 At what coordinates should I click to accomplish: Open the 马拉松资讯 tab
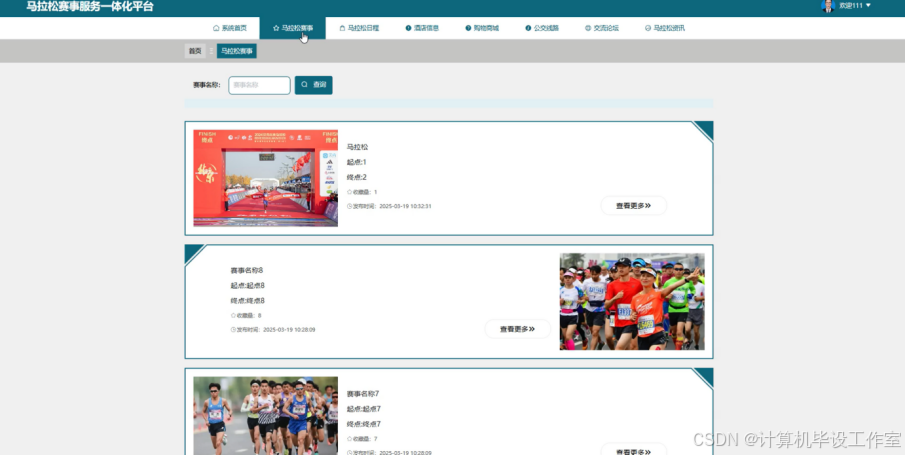pos(665,28)
